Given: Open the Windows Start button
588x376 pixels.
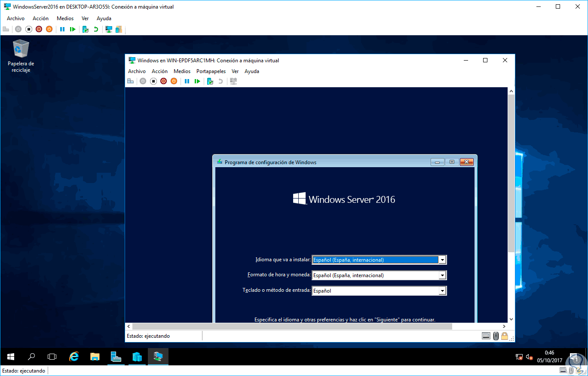Looking at the screenshot, I should [x=11, y=357].
